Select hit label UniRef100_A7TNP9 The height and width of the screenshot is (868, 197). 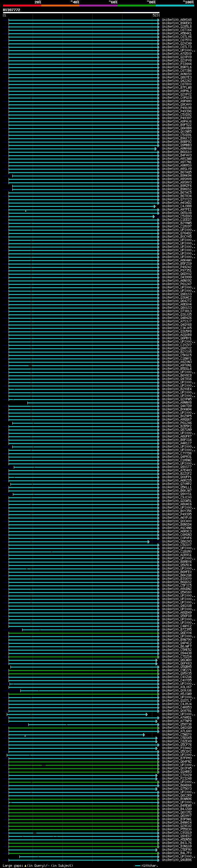click(x=176, y=721)
